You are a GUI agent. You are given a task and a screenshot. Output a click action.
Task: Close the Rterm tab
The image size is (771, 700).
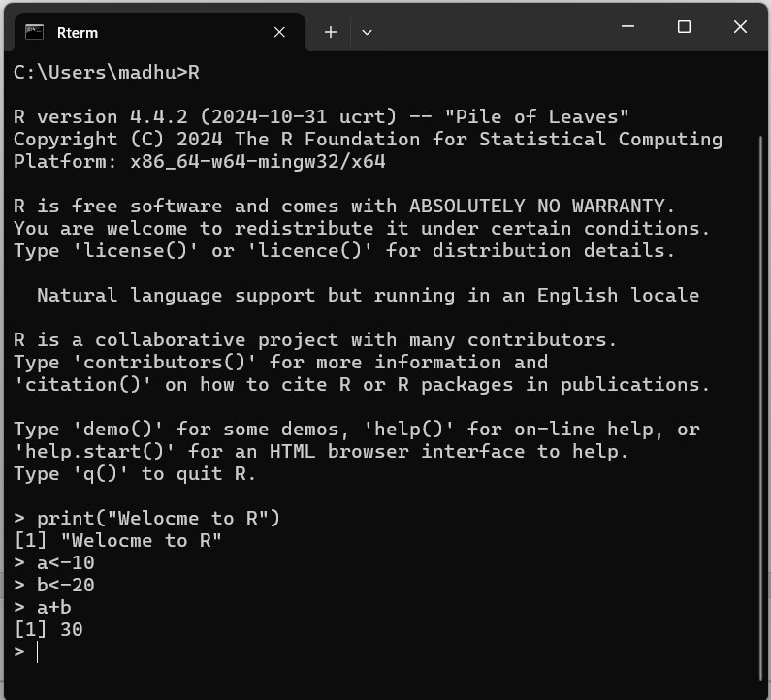pyautogui.click(x=279, y=32)
